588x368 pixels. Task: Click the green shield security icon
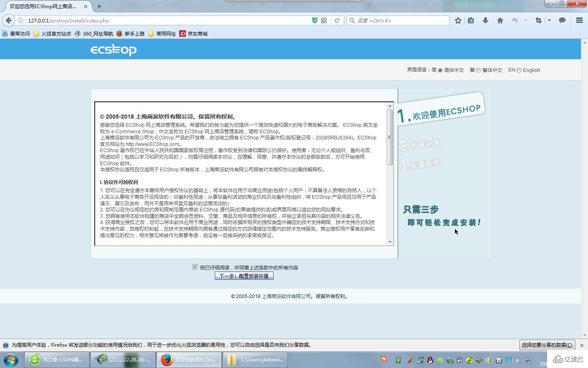pyautogui.click(x=315, y=20)
